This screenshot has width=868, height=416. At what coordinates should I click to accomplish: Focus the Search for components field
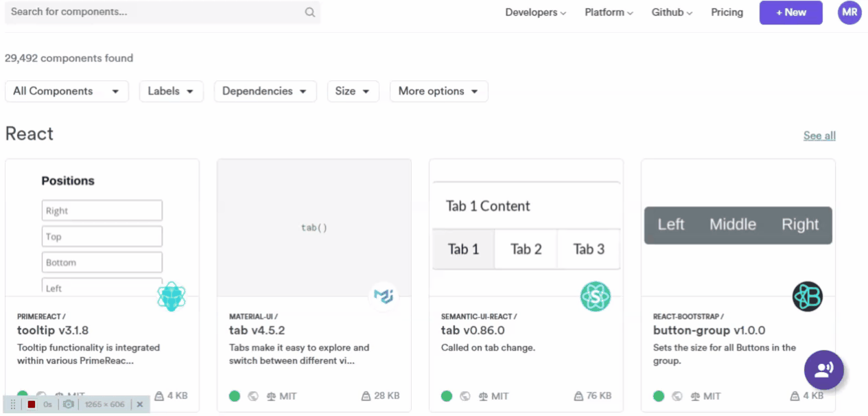click(154, 12)
